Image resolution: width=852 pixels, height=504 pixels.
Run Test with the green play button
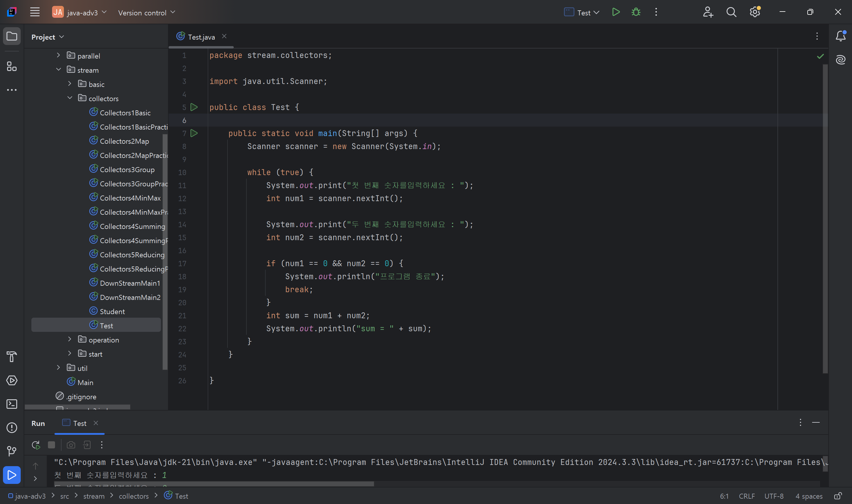pyautogui.click(x=616, y=12)
